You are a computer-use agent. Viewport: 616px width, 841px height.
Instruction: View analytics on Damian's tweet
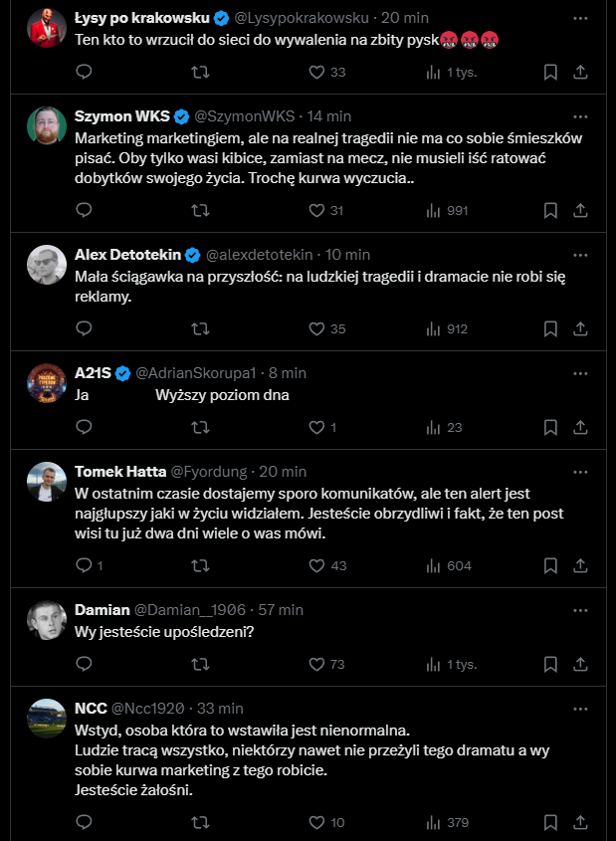[x=452, y=665]
